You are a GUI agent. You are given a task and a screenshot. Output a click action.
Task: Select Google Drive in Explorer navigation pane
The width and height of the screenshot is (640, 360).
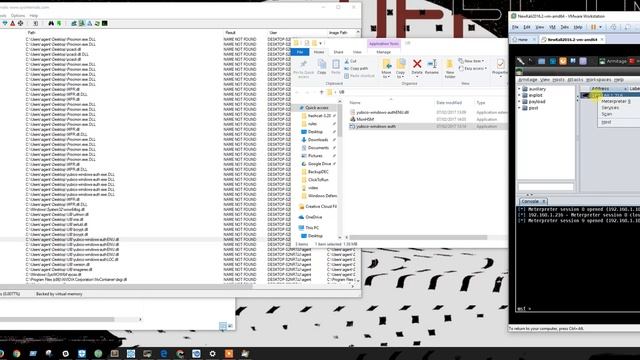point(319,164)
